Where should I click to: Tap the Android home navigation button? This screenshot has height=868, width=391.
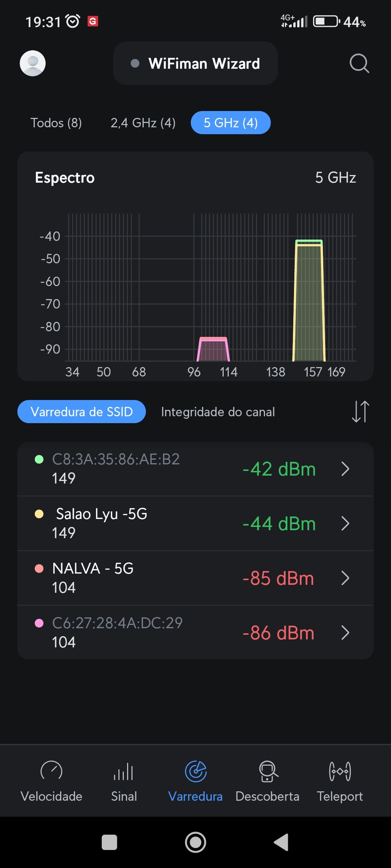(x=195, y=842)
